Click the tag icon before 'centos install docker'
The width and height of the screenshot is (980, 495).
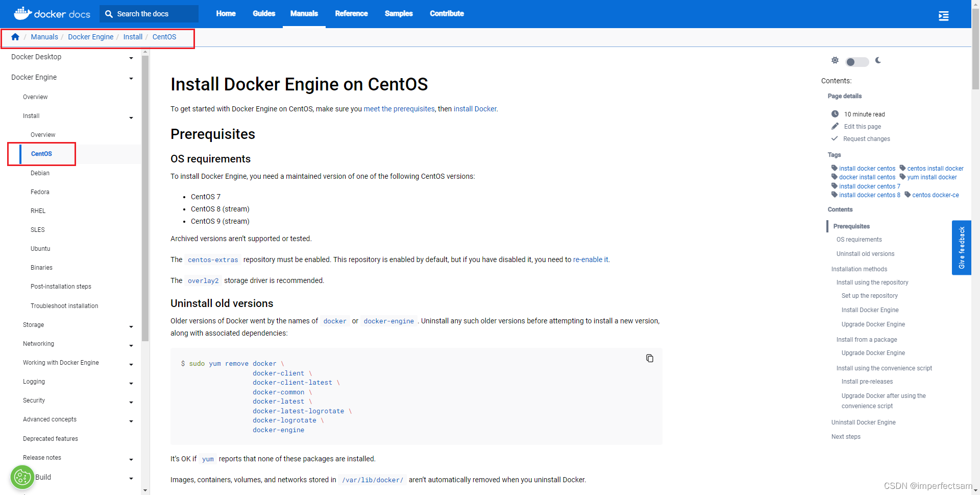click(902, 168)
